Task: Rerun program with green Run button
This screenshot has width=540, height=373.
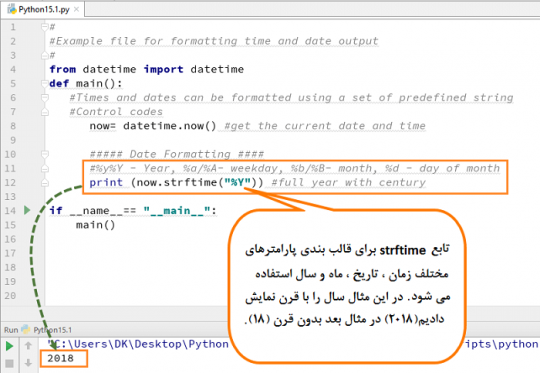Action: pos(10,346)
